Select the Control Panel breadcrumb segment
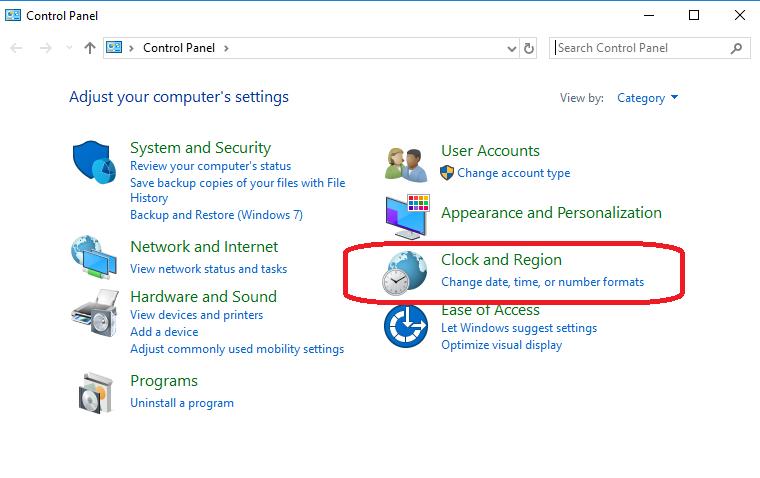 click(x=179, y=48)
